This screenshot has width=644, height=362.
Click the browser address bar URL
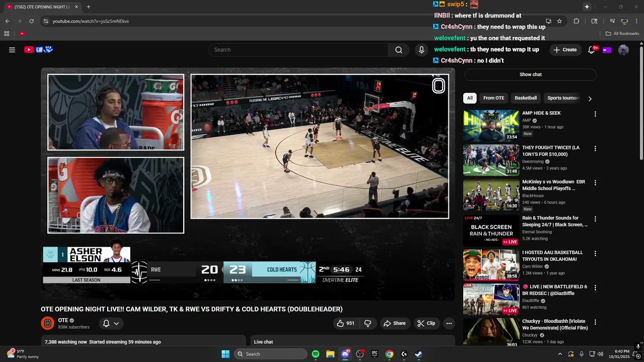91,21
